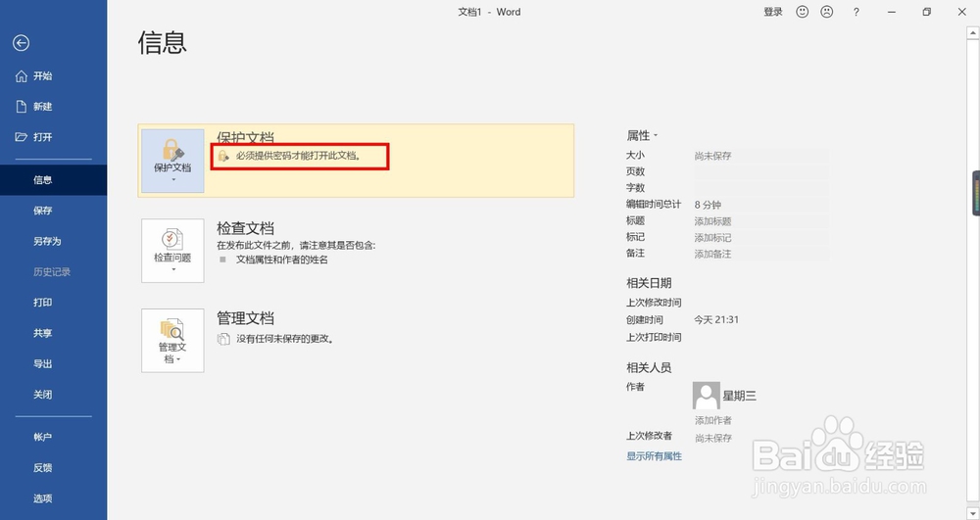Click the scrollbar up arrow
The height and width of the screenshot is (520, 980).
972,32
